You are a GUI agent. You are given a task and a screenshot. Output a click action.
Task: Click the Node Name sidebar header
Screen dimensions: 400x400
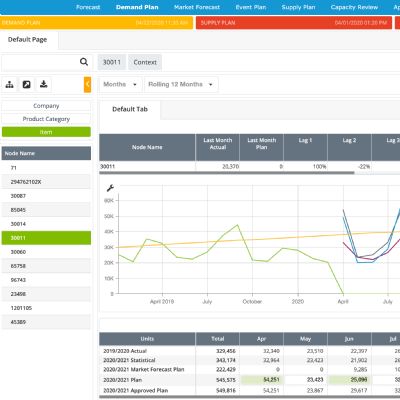(46, 153)
